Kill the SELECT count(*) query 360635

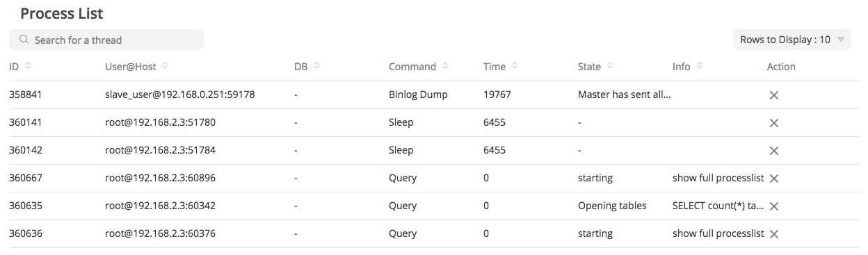click(773, 206)
